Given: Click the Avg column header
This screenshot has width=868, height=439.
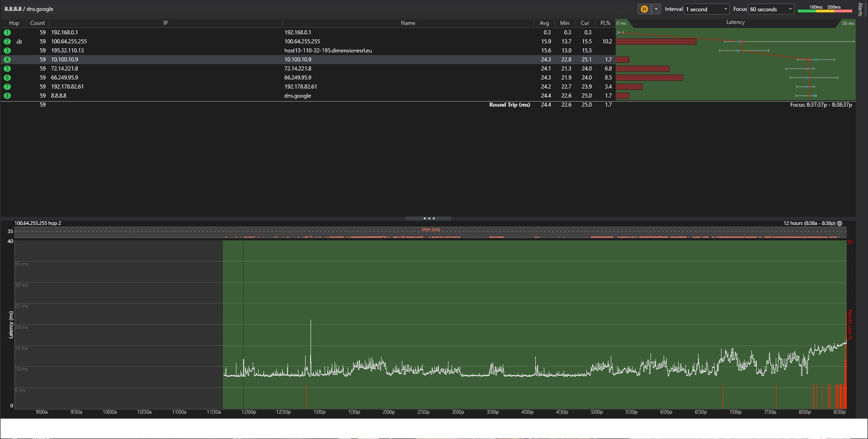Looking at the screenshot, I should coord(544,23).
